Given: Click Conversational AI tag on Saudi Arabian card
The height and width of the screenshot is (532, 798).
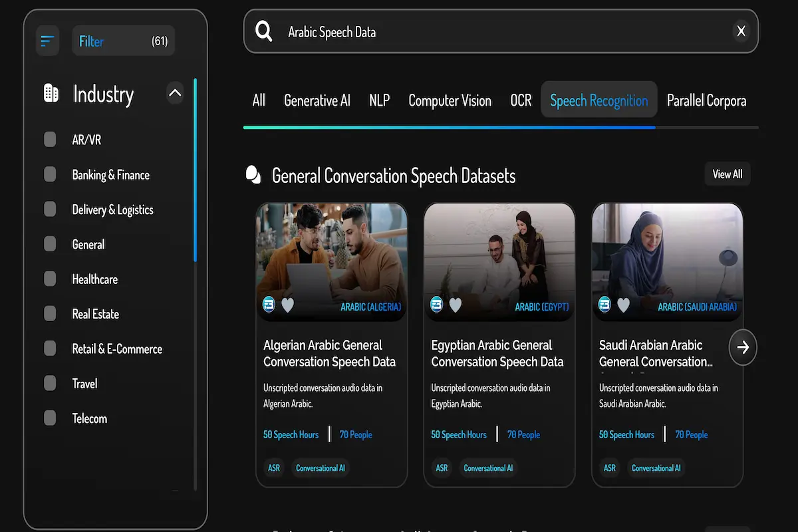Looking at the screenshot, I should [x=656, y=468].
